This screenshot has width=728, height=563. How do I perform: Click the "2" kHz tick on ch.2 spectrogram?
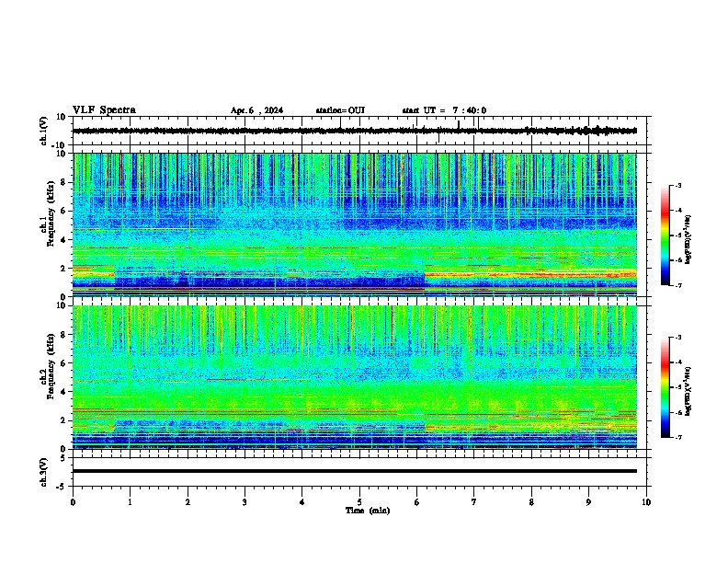click(x=64, y=420)
